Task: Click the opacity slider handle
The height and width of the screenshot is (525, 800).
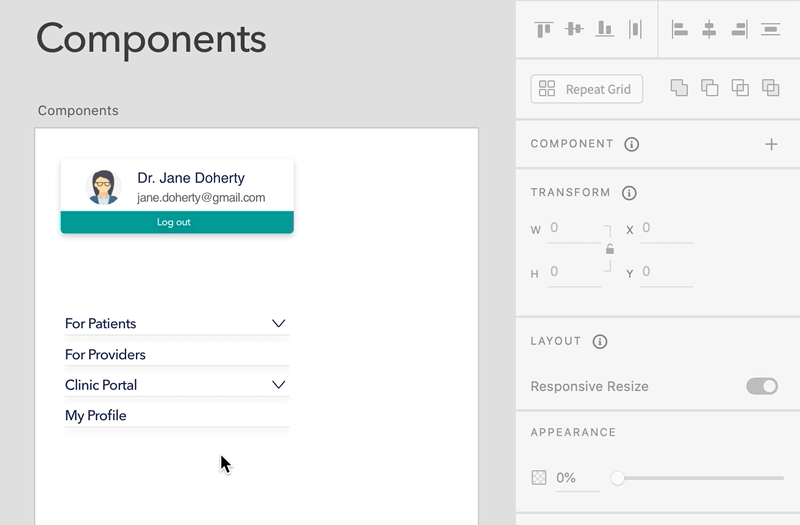Action: (x=618, y=478)
